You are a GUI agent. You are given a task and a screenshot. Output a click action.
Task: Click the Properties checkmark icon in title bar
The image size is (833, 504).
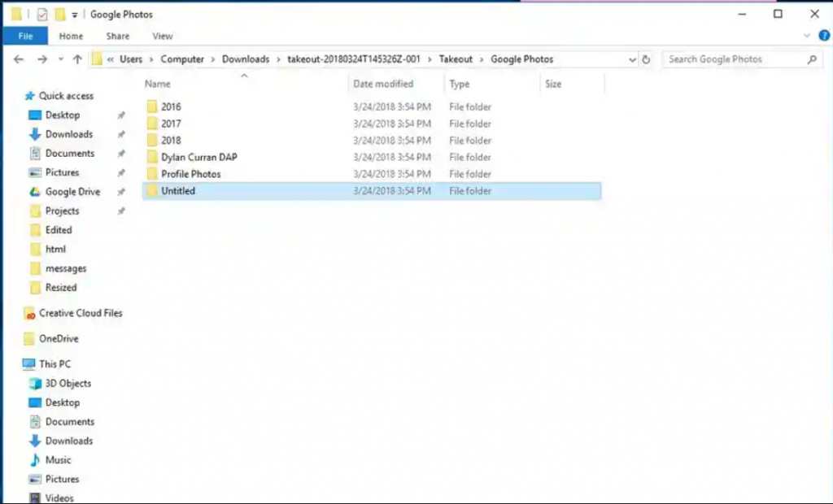point(42,15)
